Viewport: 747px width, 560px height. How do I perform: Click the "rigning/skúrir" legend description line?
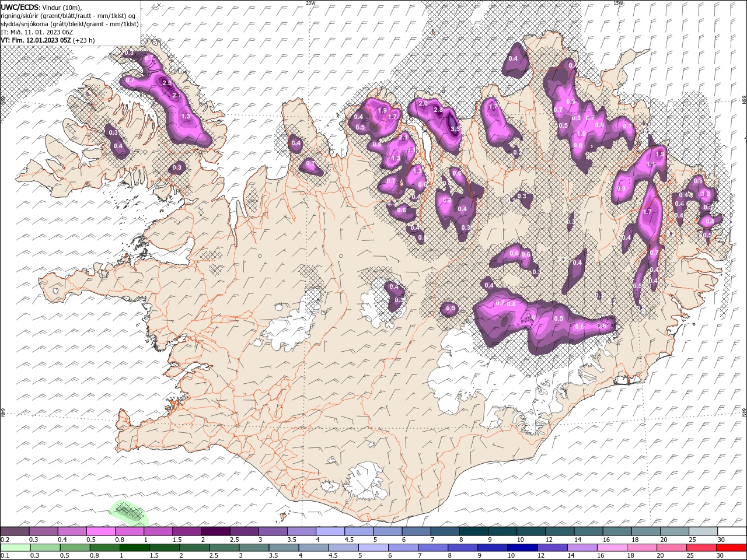(68, 16)
